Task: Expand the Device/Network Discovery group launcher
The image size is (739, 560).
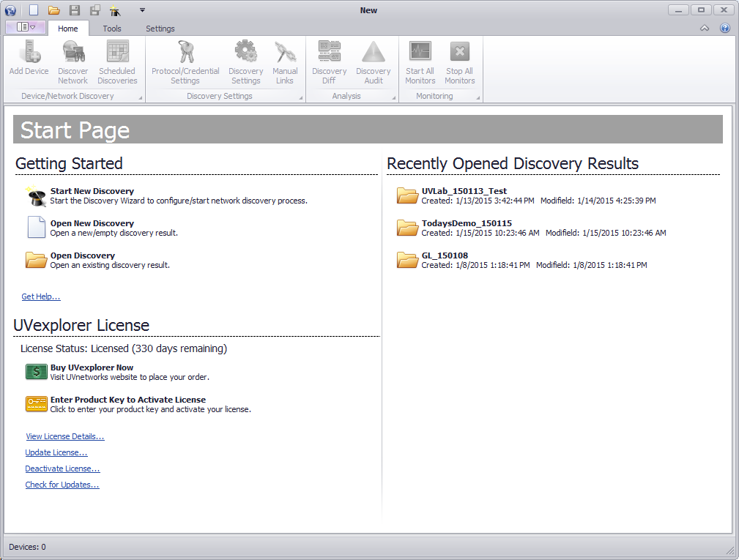Action: (141, 98)
